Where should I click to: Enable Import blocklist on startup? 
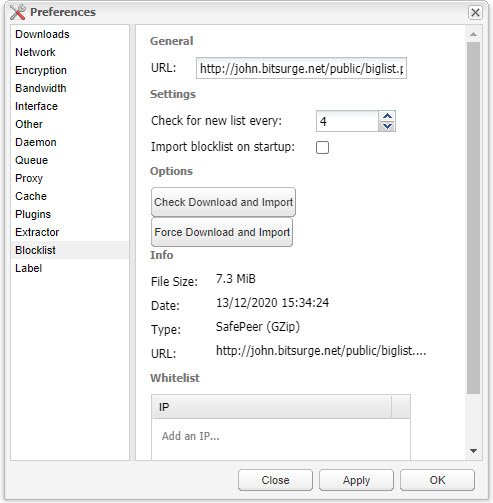point(322,147)
